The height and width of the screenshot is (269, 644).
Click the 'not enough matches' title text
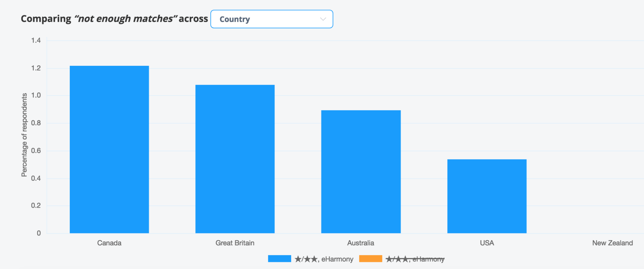click(x=125, y=19)
